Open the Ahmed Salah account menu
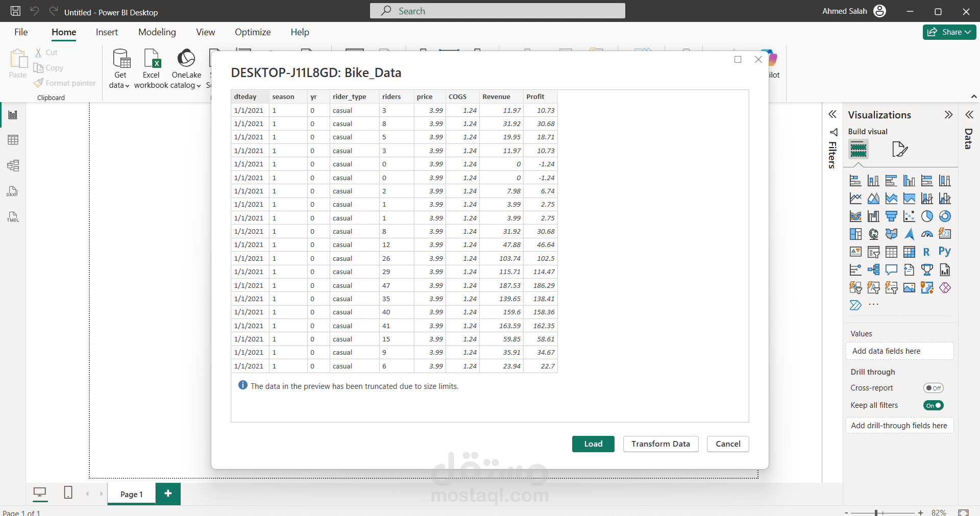This screenshot has width=980, height=516. tap(854, 11)
